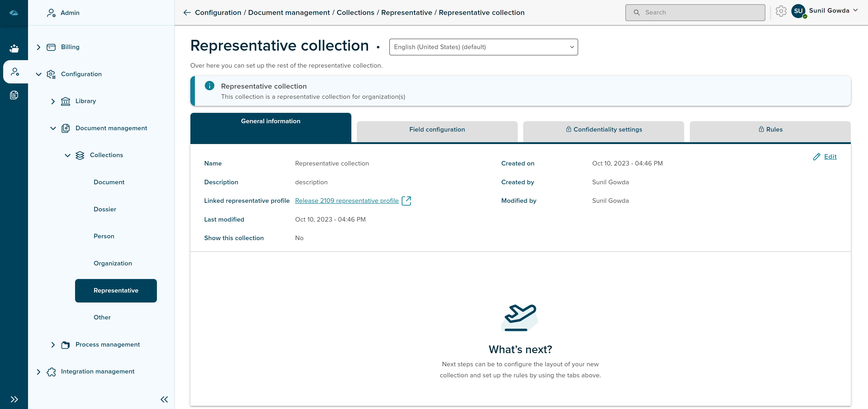
Task: Open external link icon next to representative profile
Action: pos(406,201)
